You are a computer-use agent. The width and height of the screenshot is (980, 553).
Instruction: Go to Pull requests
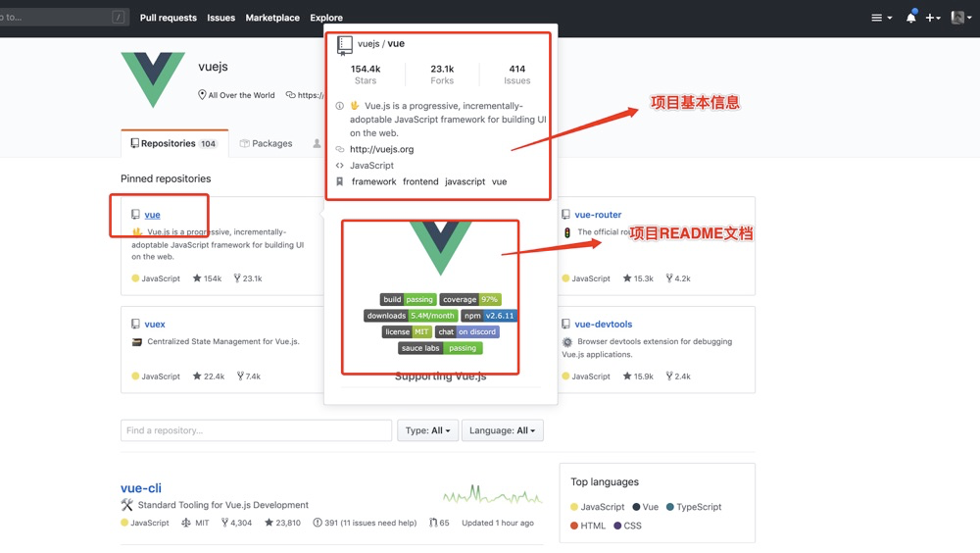click(x=169, y=18)
